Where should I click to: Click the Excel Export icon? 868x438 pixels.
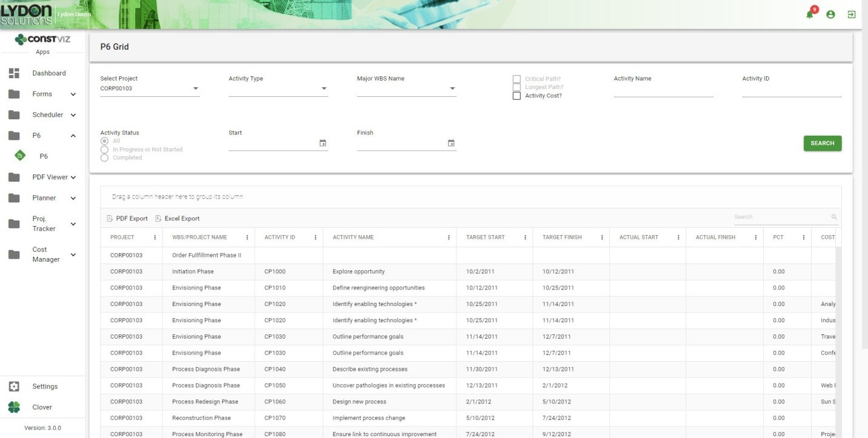158,218
